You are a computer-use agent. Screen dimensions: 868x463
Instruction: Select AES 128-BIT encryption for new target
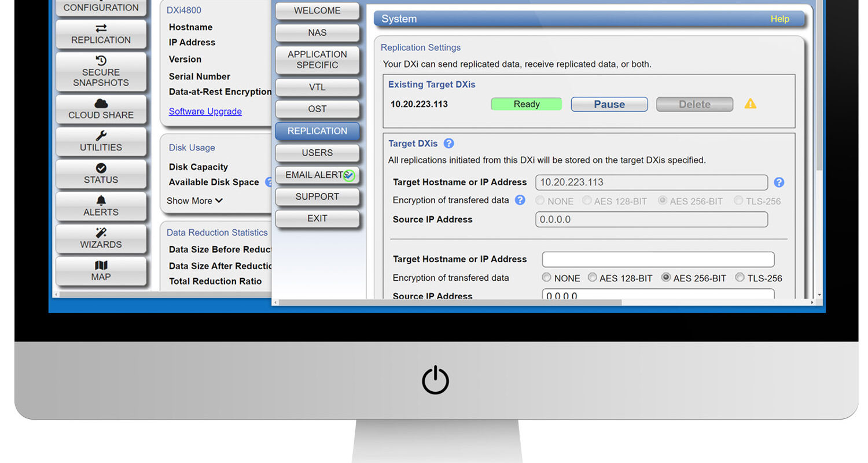(x=592, y=278)
